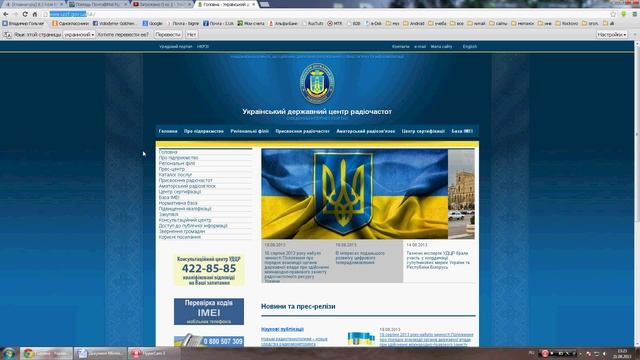Click the browser Back arrow
The height and width of the screenshot is (360, 640).
(x=6, y=14)
